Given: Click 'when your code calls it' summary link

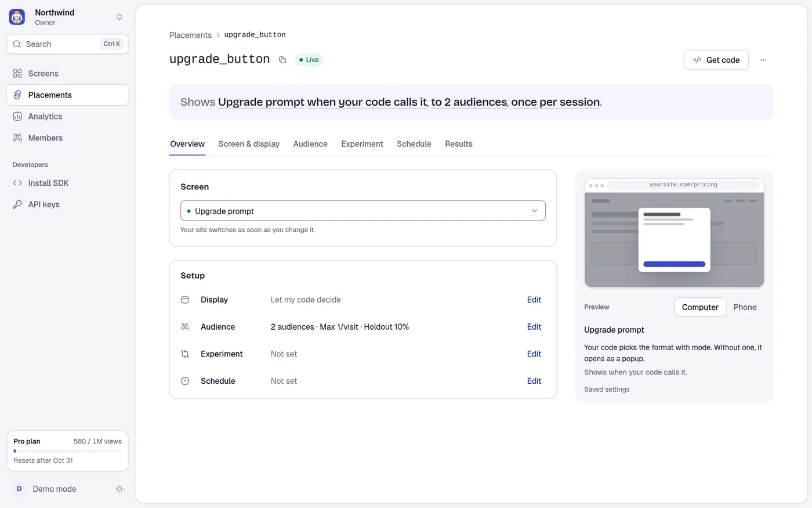Looking at the screenshot, I should [367, 102].
